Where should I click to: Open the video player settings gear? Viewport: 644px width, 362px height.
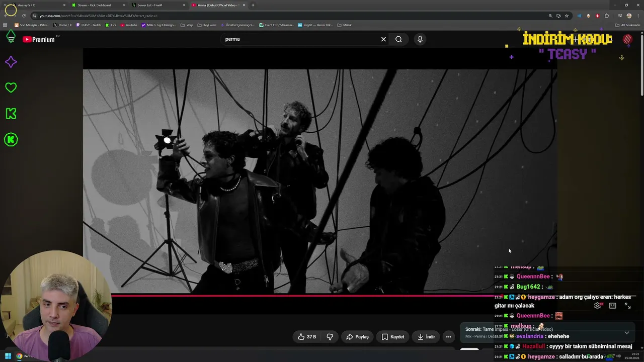tap(597, 306)
